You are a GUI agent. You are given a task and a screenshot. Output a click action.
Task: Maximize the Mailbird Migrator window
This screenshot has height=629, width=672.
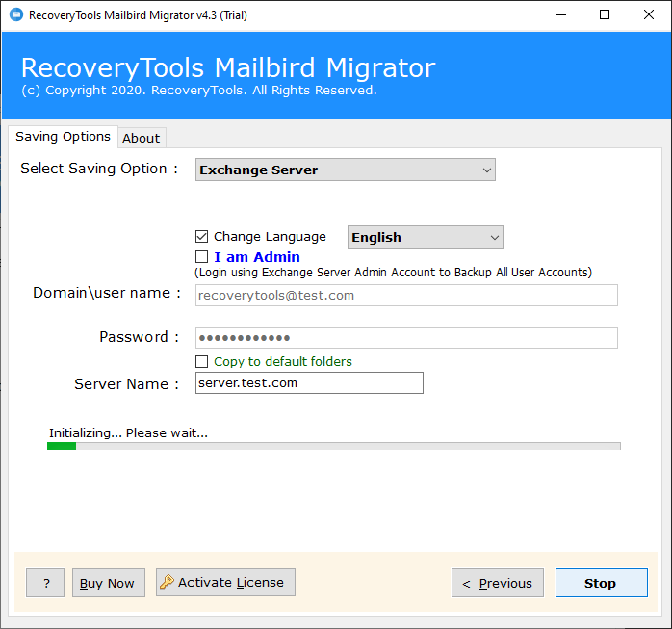[605, 15]
